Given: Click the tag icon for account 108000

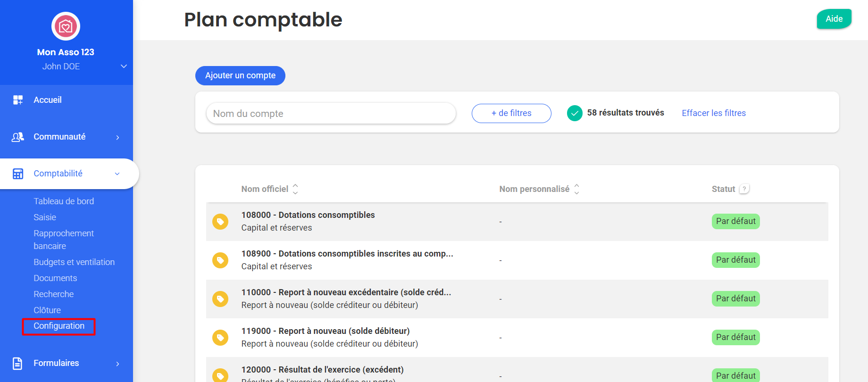Looking at the screenshot, I should pos(220,221).
